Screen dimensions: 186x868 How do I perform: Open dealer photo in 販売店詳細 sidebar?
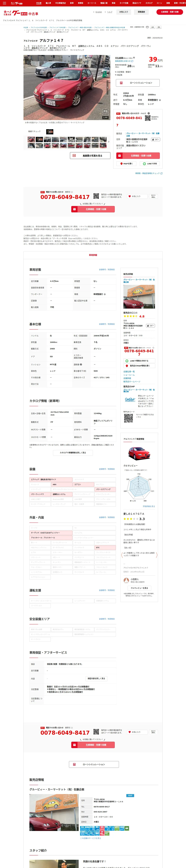point(139,297)
